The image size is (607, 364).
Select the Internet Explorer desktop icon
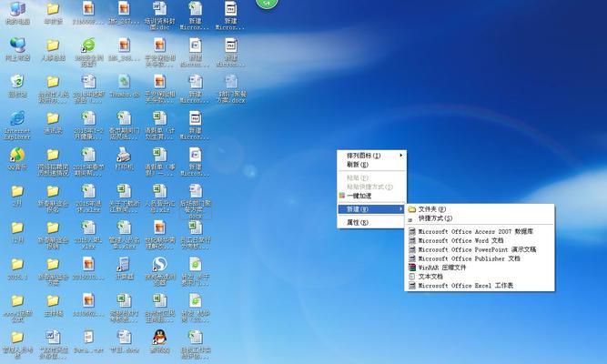click(x=17, y=125)
